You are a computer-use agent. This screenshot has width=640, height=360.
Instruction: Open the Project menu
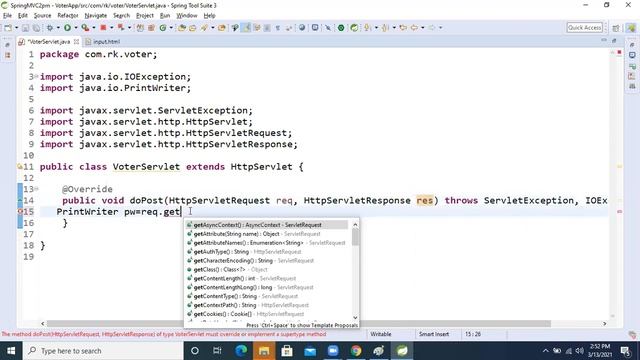(x=144, y=16)
